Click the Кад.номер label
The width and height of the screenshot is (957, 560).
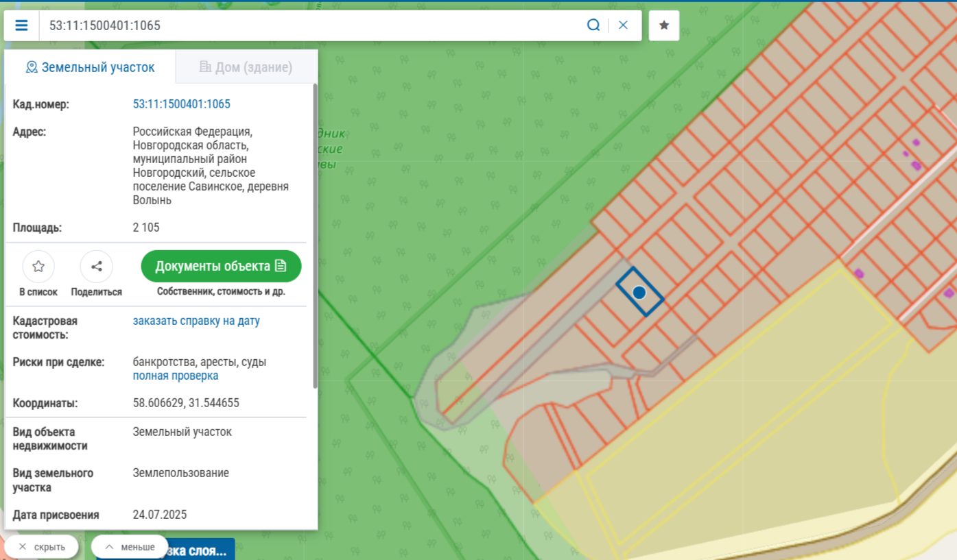(41, 104)
